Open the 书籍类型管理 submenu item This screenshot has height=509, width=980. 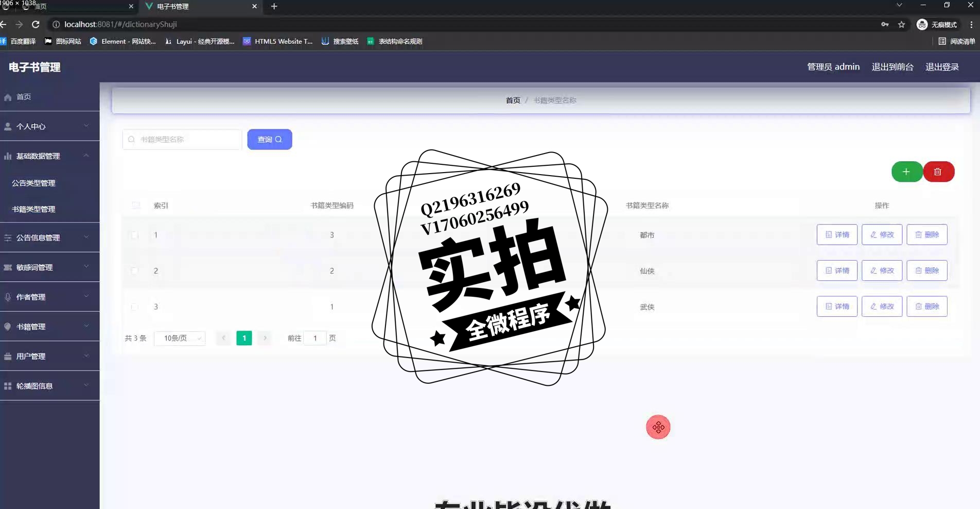(33, 209)
